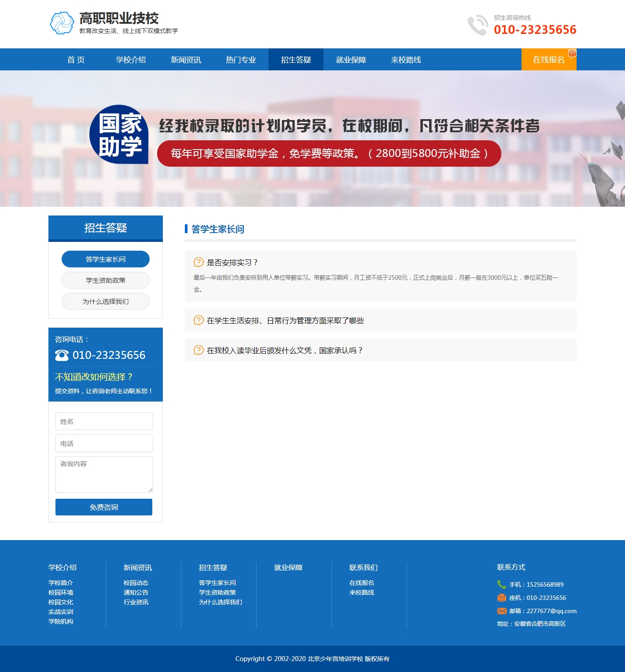The height and width of the screenshot is (672, 625).
Task: Click the question icon beside 是否安排实习
Action: [x=199, y=262]
